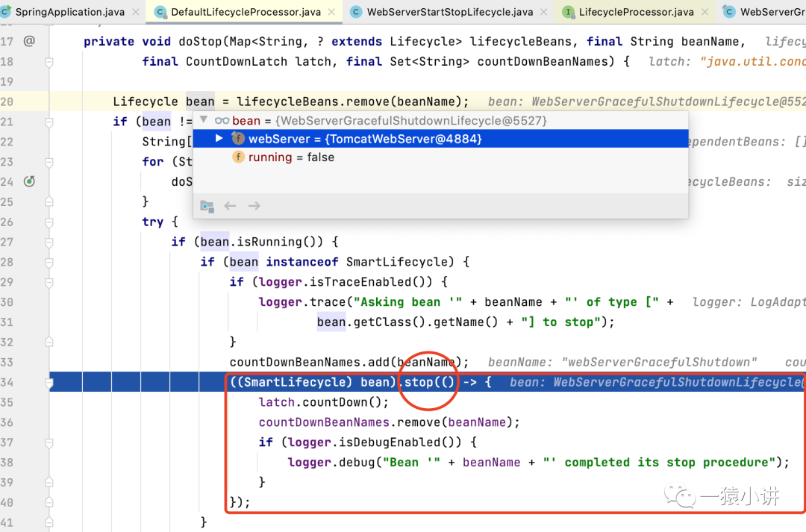The width and height of the screenshot is (806, 532).
Task: Toggle code fold at line 28
Action: (x=49, y=263)
